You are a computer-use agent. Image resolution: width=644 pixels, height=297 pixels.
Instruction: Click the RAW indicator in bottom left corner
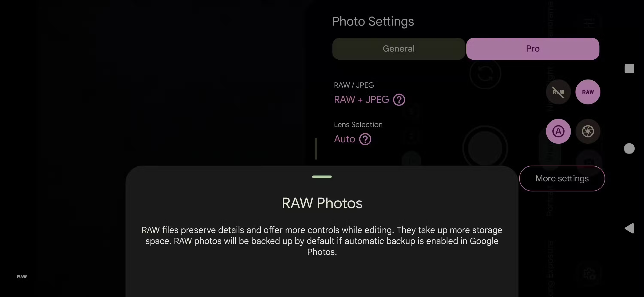[22, 276]
